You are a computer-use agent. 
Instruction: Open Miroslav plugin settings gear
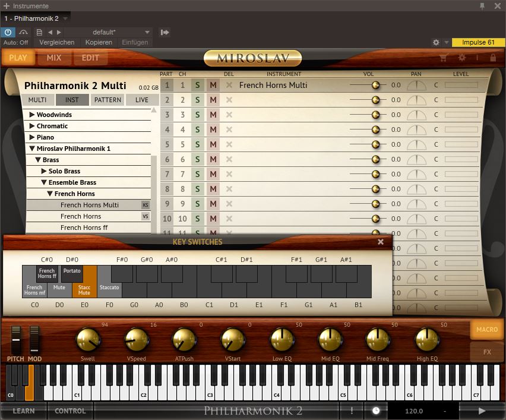462,58
